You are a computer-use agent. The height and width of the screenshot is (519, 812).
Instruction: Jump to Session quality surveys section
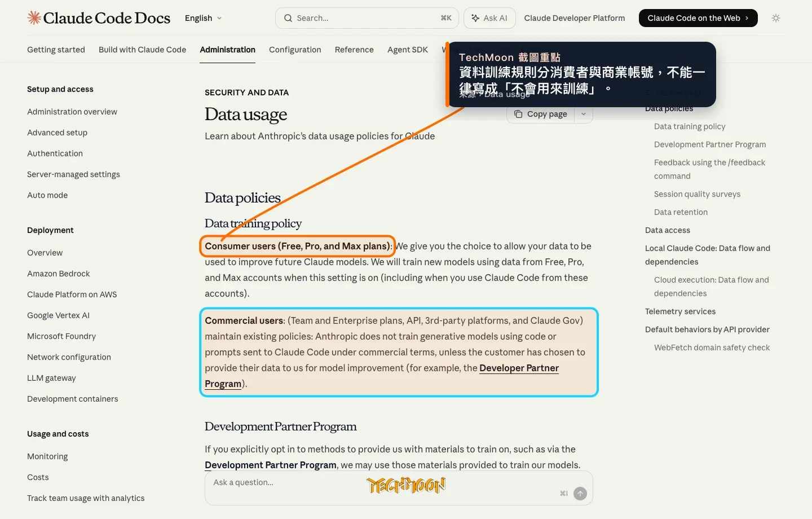tap(697, 194)
